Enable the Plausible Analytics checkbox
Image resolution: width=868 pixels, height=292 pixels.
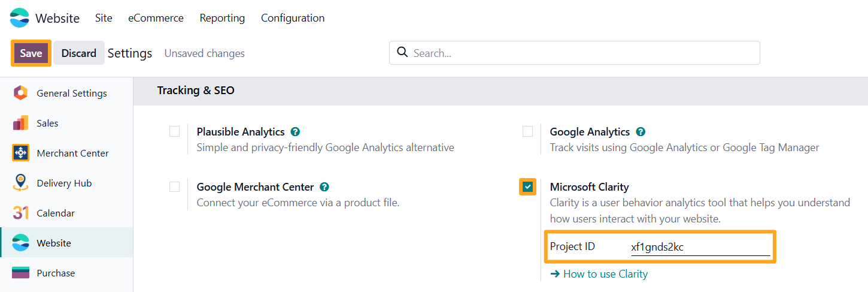tap(174, 131)
